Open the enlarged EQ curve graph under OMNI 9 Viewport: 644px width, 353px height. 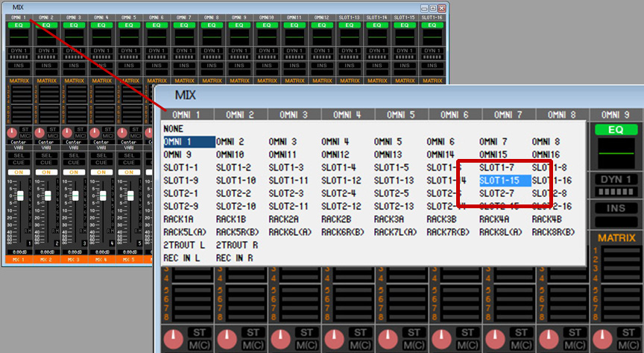[x=616, y=153]
